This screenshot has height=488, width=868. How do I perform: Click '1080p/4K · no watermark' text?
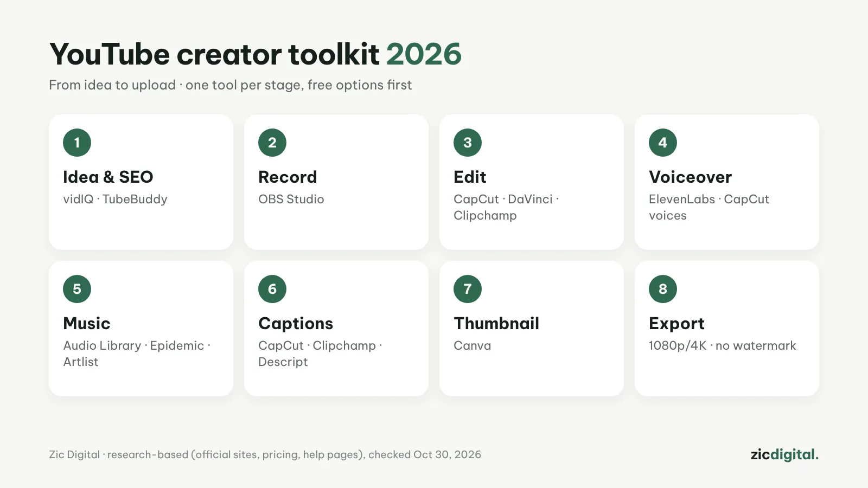722,345
